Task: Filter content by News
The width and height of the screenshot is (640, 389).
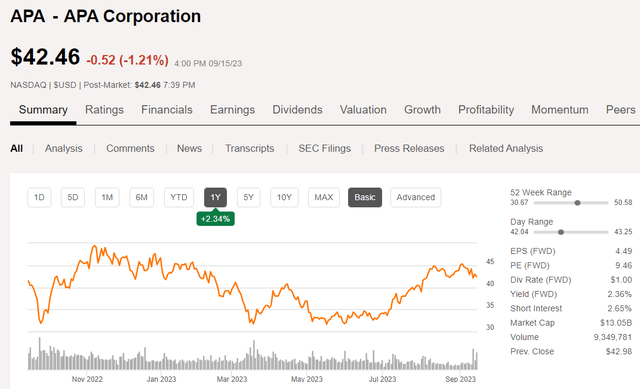Action: (x=189, y=149)
